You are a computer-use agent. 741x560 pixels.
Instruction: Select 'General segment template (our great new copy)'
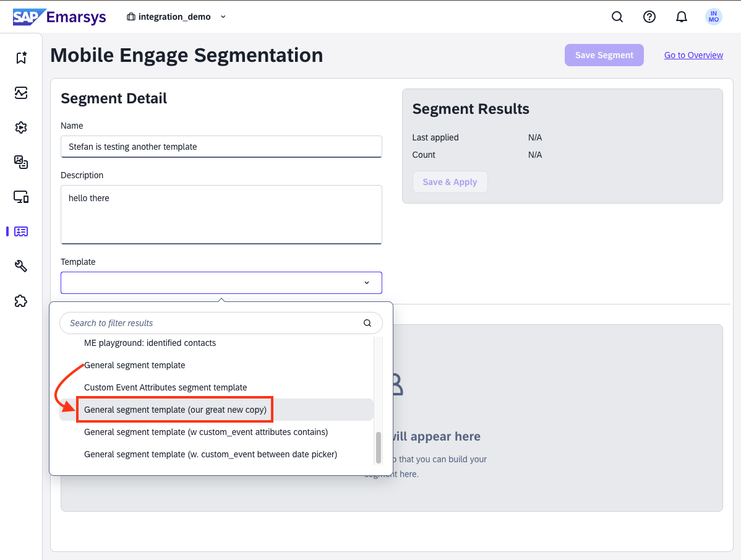click(175, 410)
